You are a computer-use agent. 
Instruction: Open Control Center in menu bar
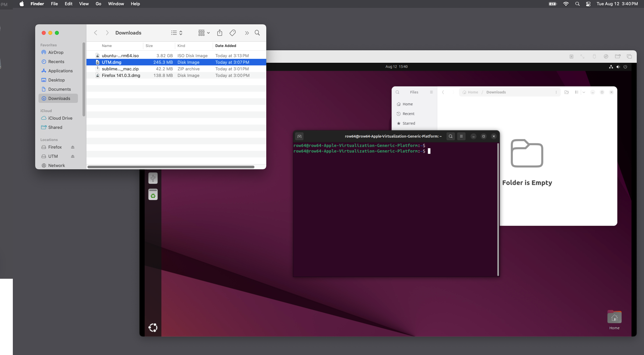[588, 4]
